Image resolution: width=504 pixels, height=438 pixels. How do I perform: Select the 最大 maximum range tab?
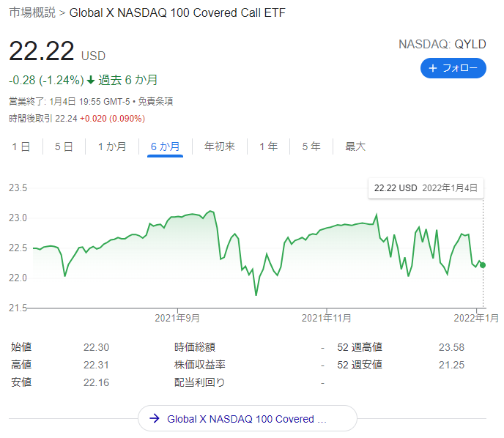(x=355, y=146)
